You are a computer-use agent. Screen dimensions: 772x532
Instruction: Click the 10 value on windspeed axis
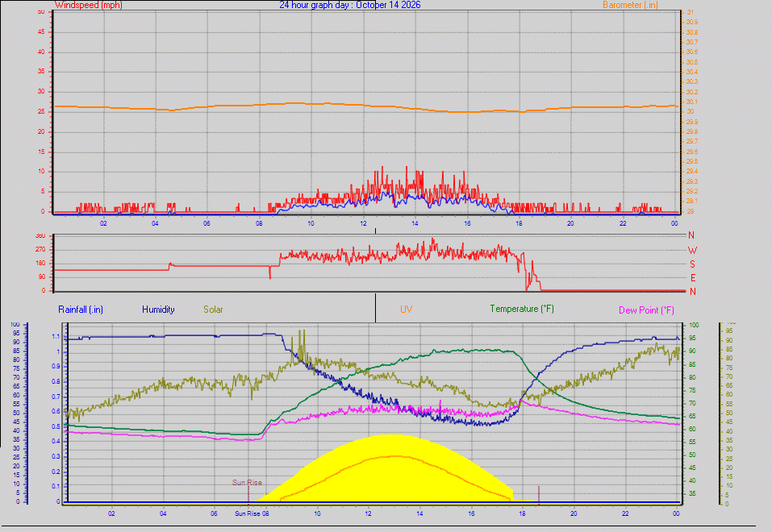click(41, 171)
